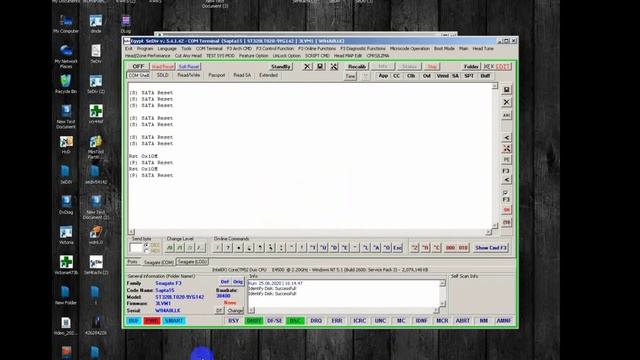This screenshot has width=640, height=360.
Task: Click the Esc online command button
Action: (x=398, y=248)
